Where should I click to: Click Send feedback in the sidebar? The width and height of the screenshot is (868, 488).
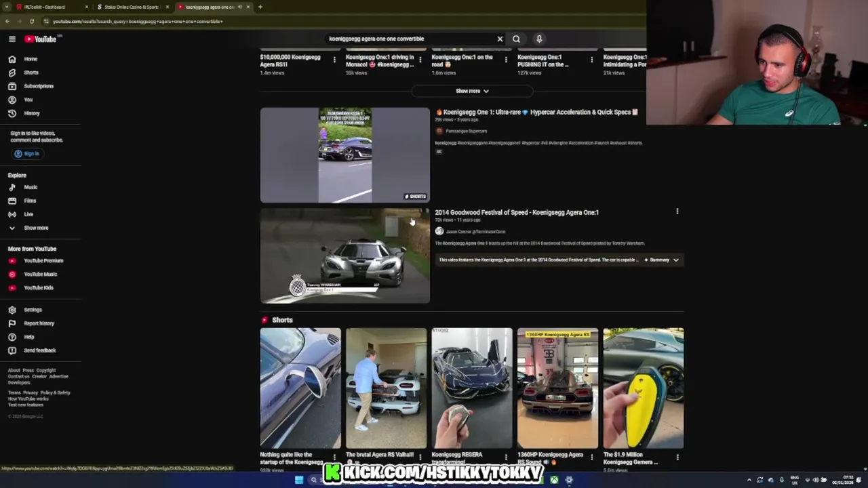(41, 350)
